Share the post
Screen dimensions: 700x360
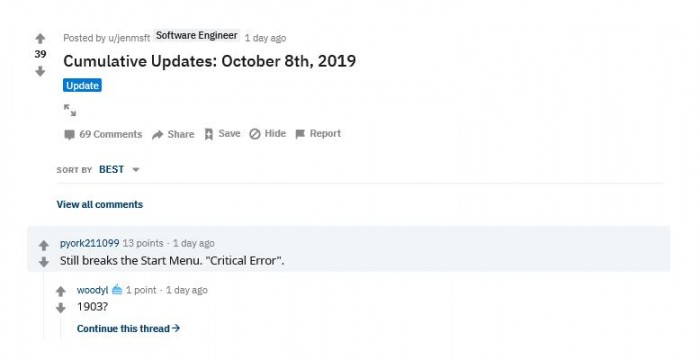click(x=173, y=134)
